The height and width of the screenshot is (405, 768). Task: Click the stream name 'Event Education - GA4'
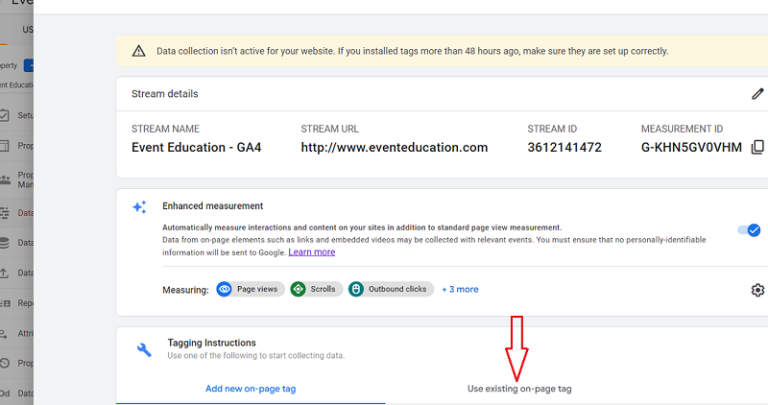pos(196,147)
